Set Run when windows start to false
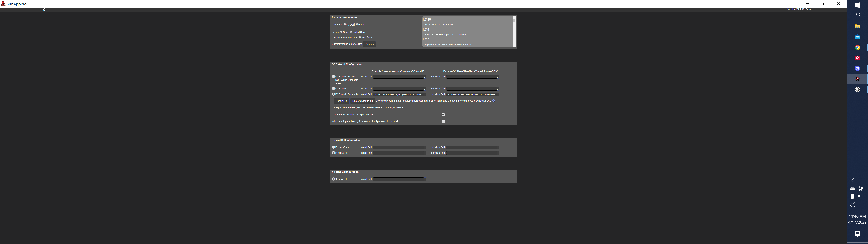Viewport: 868px width, 244px height. tap(368, 37)
